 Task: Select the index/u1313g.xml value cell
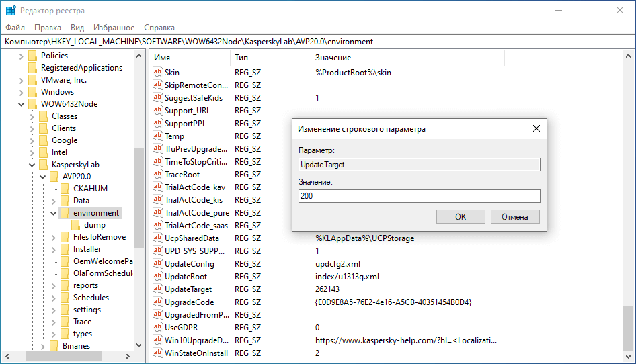click(347, 277)
